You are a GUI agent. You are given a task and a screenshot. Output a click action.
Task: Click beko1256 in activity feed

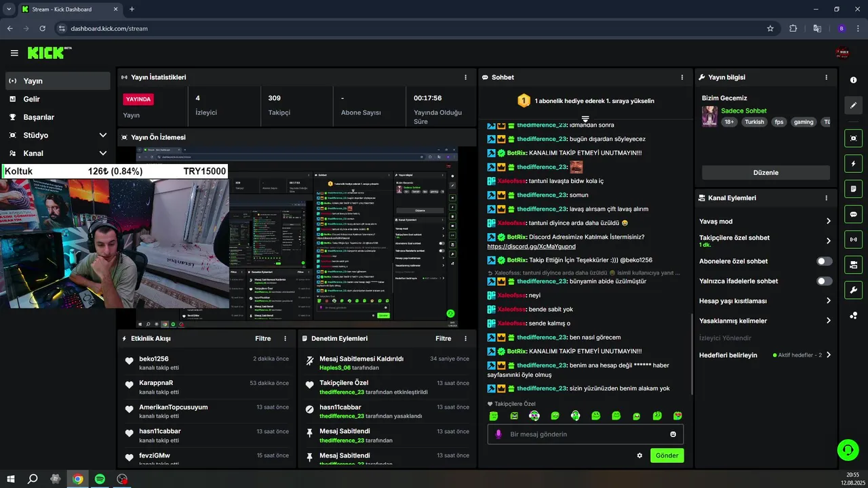[x=154, y=359]
